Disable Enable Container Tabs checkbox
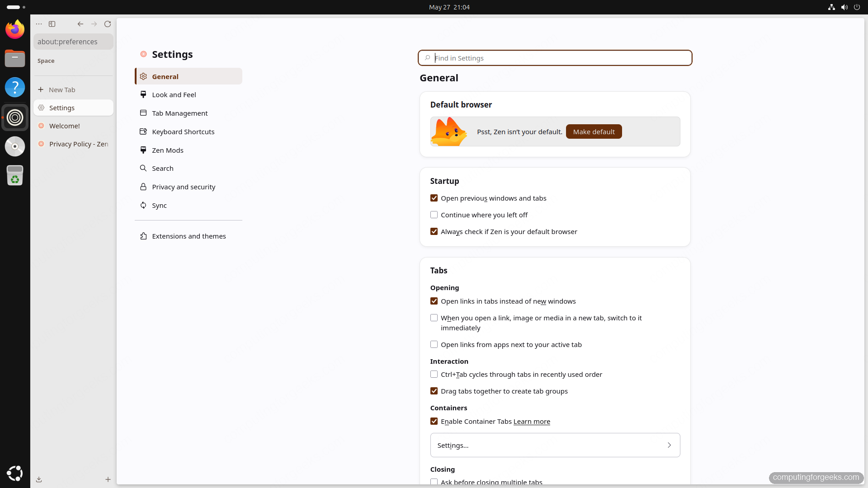The image size is (868, 488). click(434, 421)
